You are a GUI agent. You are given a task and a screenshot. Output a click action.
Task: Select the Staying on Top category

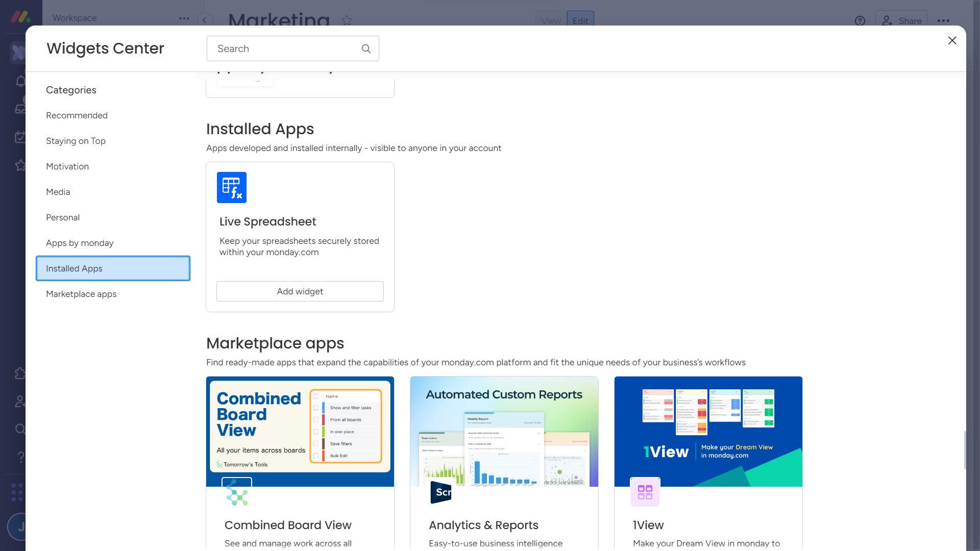click(76, 141)
